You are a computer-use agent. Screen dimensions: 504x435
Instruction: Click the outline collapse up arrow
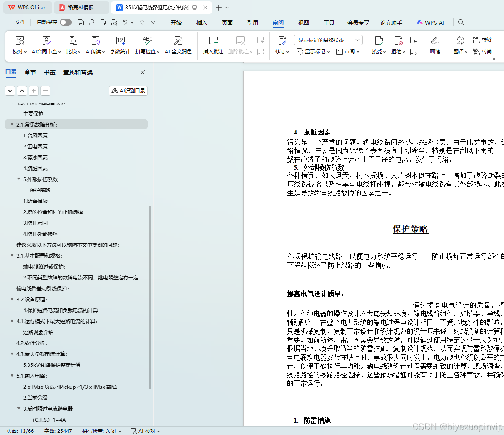click(22, 91)
